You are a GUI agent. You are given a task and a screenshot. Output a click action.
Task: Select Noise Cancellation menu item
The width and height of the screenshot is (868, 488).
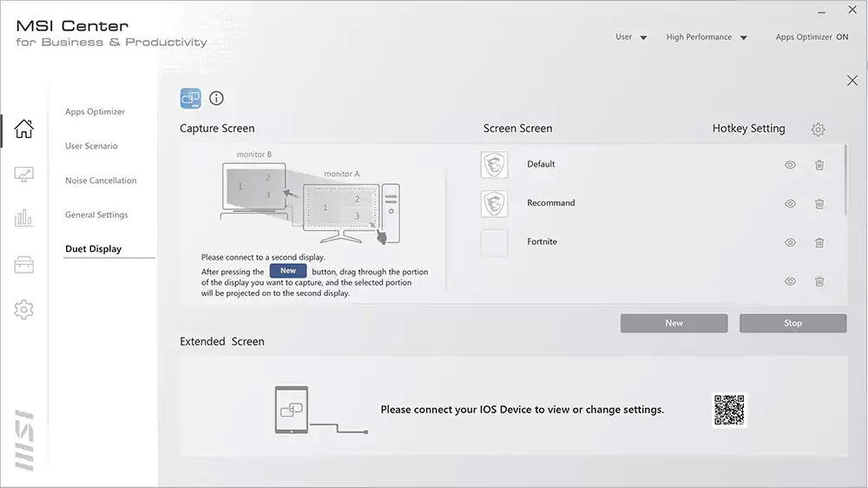click(101, 181)
